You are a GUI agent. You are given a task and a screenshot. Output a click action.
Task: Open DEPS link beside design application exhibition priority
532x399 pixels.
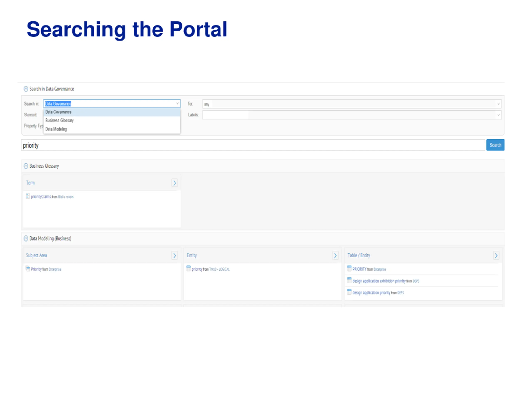tap(416, 281)
